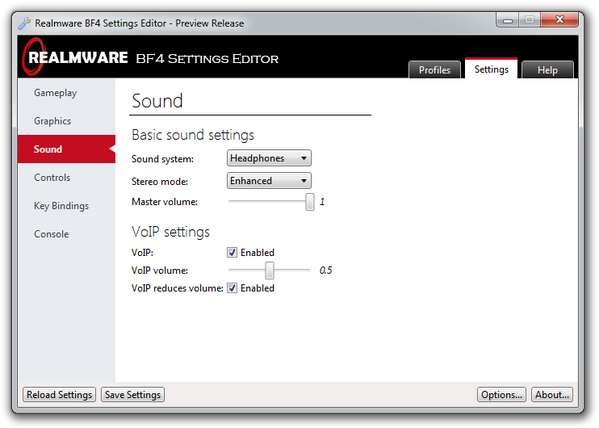The width and height of the screenshot is (599, 428).
Task: Click the Realmware logo
Action: coord(75,58)
